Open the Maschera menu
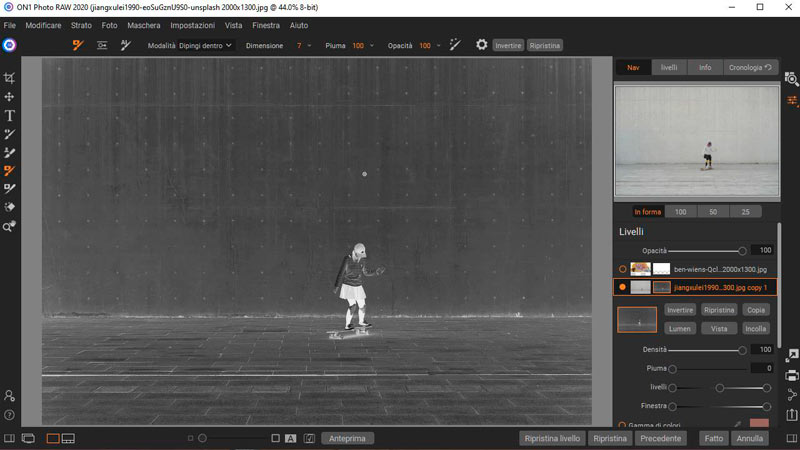 pos(143,24)
